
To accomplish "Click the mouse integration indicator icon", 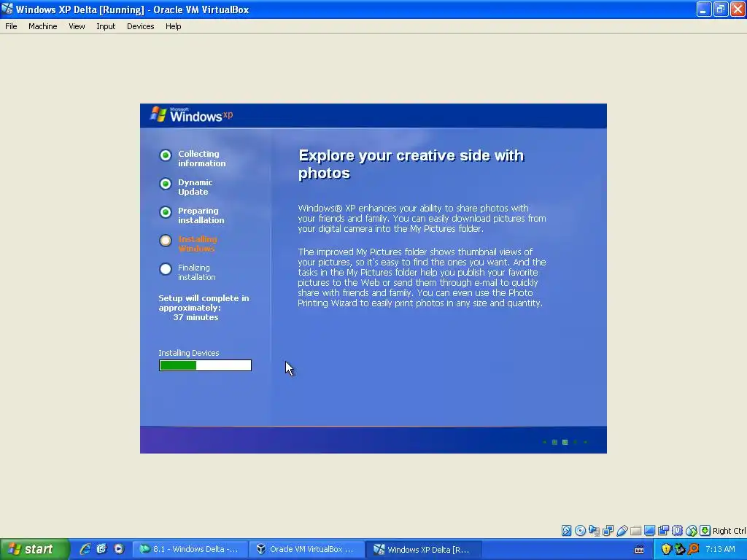I will pyautogui.click(x=692, y=531).
